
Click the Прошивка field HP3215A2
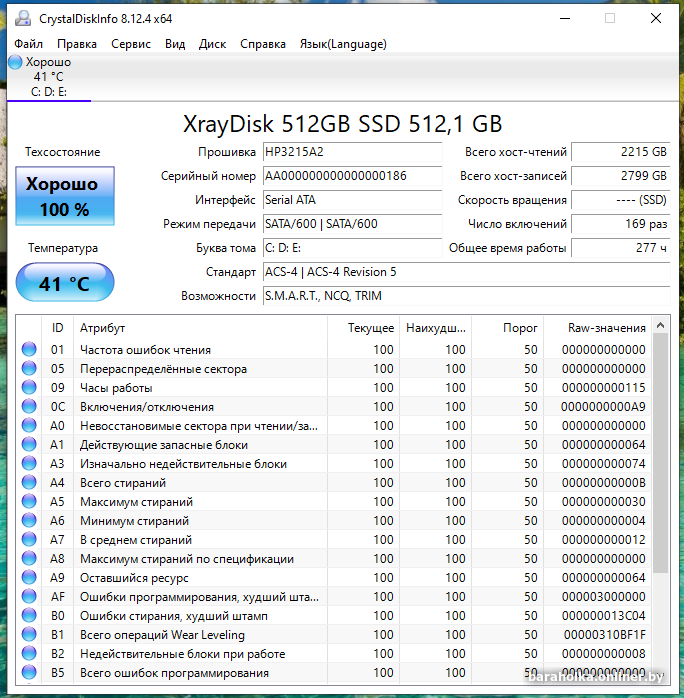coord(352,152)
